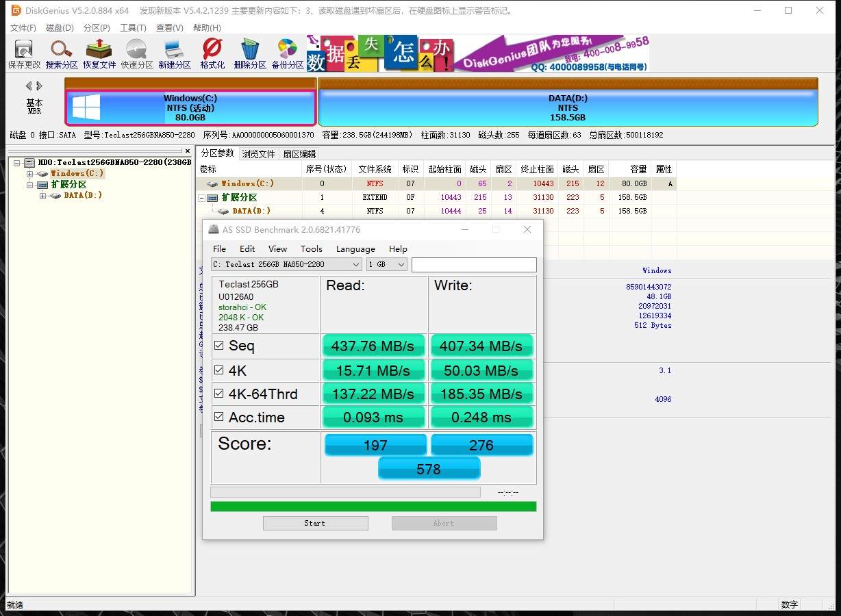The image size is (841, 616).
Task: Switch to the 分区参数 tab
Action: 217,153
